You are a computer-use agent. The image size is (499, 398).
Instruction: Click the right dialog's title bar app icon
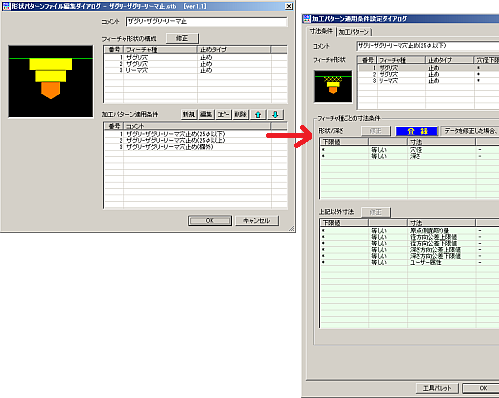pos(307,19)
